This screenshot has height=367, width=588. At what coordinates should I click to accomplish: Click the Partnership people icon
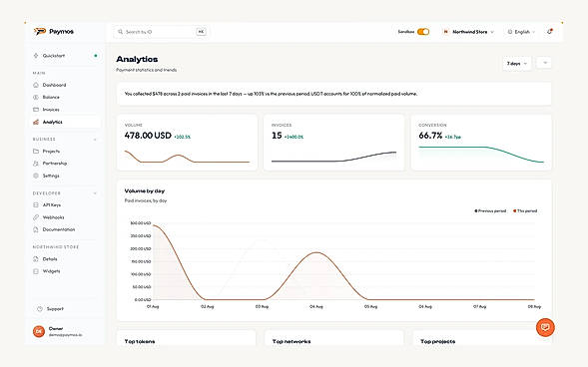(36, 164)
